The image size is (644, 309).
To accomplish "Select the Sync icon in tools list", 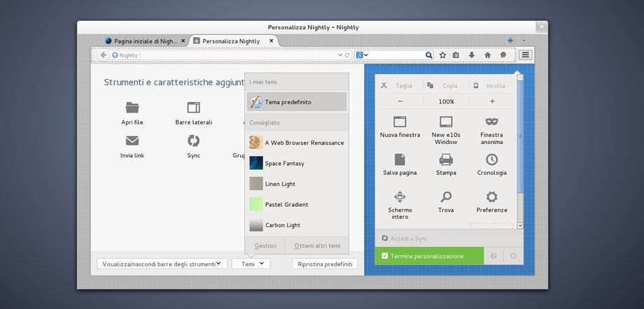I will click(193, 141).
